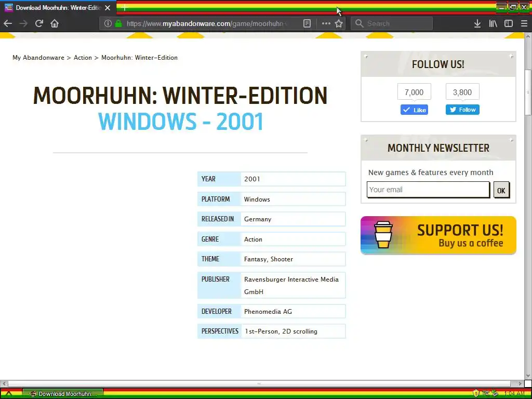Image resolution: width=532 pixels, height=399 pixels.
Task: Open the Firefox hamburger menu
Action: click(524, 23)
